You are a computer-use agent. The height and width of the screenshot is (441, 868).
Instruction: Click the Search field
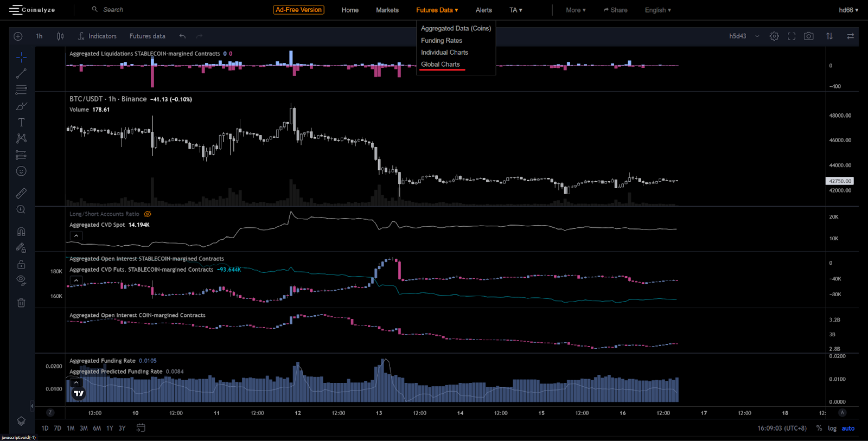point(113,10)
